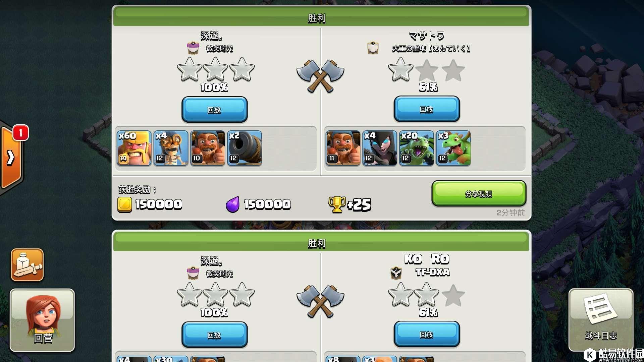Select the x4 Night Witch troop icon
The image size is (644, 362).
pyautogui.click(x=380, y=148)
